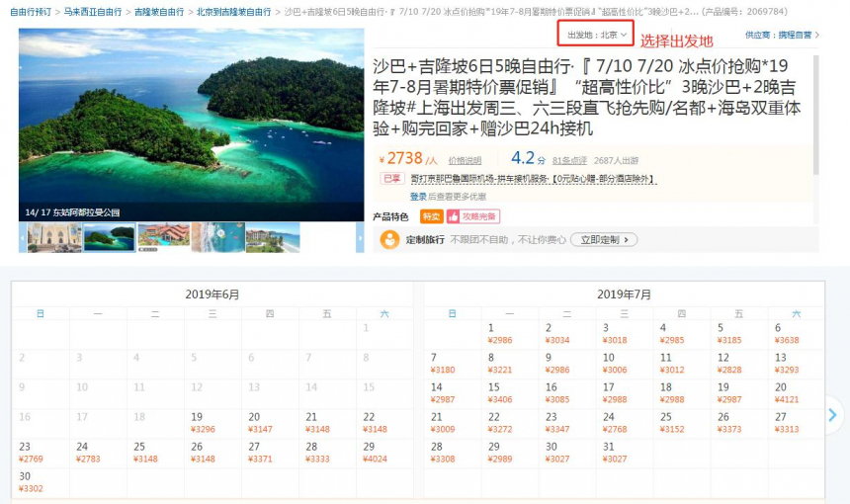Select June 24 priced ¥2783
This screenshot has height=504, width=850.
click(98, 453)
